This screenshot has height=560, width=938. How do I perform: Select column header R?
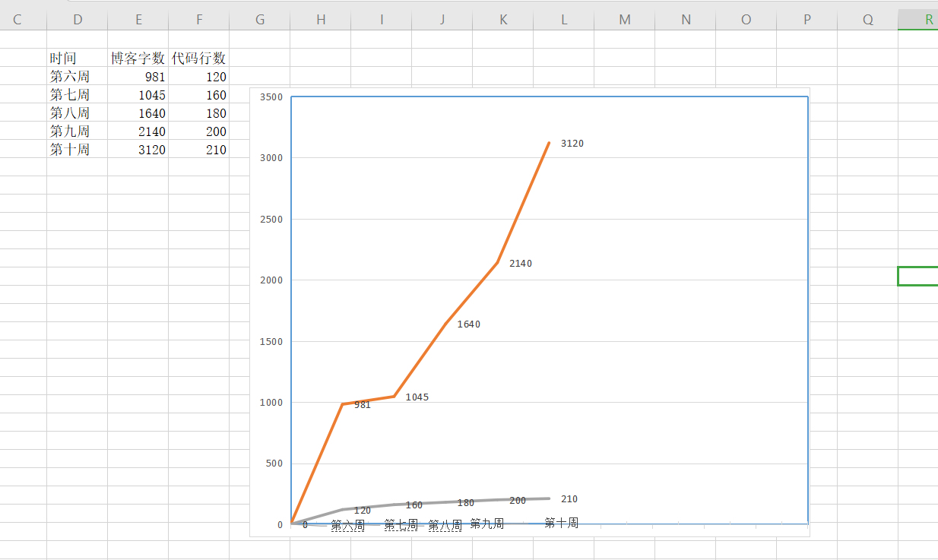(x=918, y=20)
